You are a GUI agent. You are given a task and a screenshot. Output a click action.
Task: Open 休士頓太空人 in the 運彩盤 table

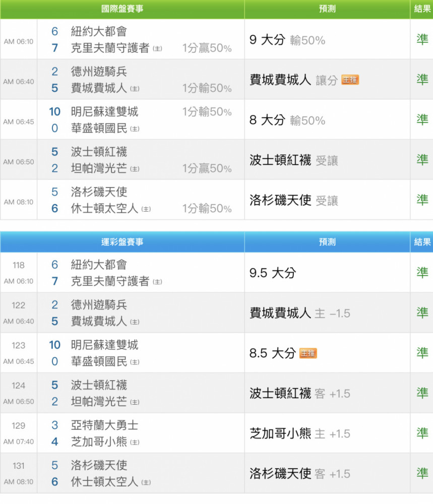(x=104, y=481)
